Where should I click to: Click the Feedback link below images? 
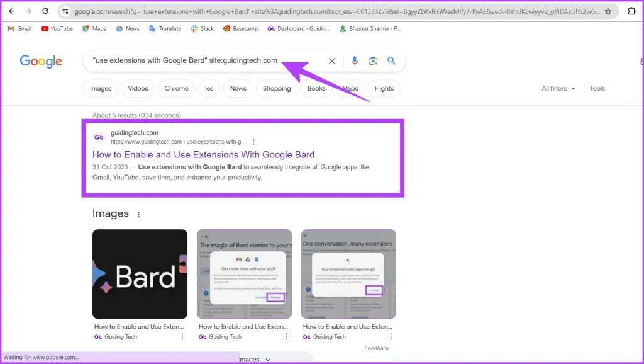376,348
